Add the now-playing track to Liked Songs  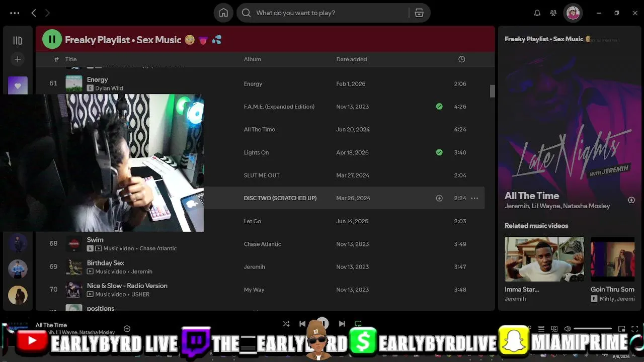(x=127, y=329)
